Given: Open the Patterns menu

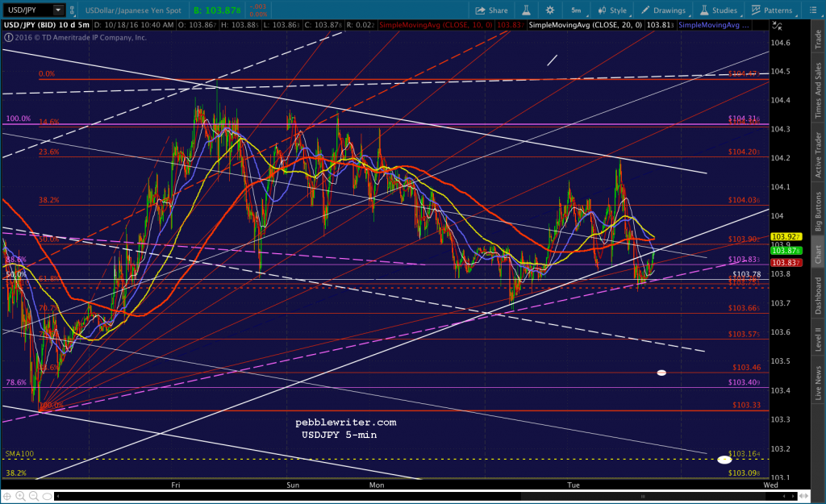Looking at the screenshot, I should (772, 10).
